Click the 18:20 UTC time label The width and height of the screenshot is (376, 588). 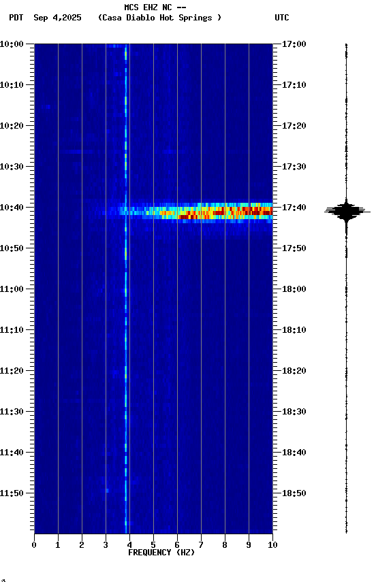tap(294, 372)
